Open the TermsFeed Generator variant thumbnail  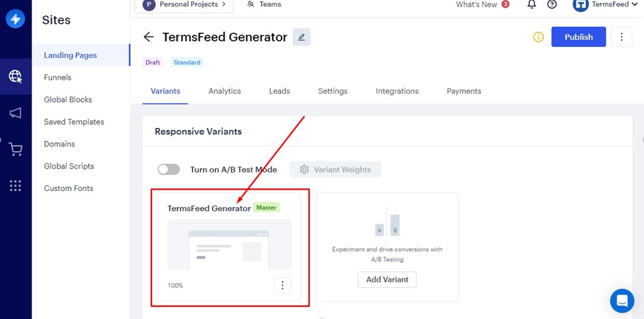point(229,244)
